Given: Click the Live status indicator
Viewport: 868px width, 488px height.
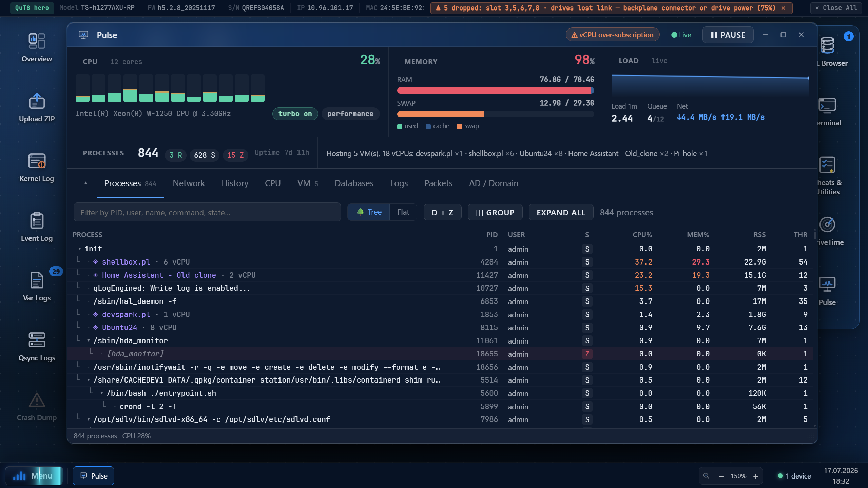Looking at the screenshot, I should tap(681, 35).
